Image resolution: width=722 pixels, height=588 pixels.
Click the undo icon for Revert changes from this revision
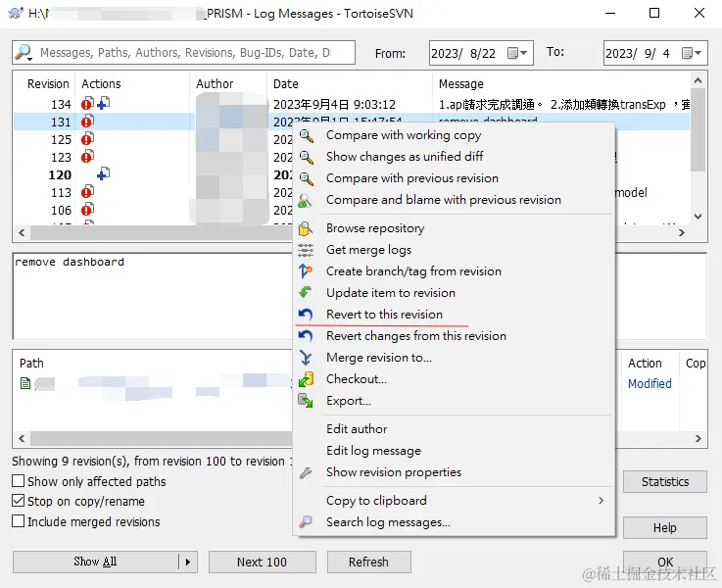click(306, 336)
